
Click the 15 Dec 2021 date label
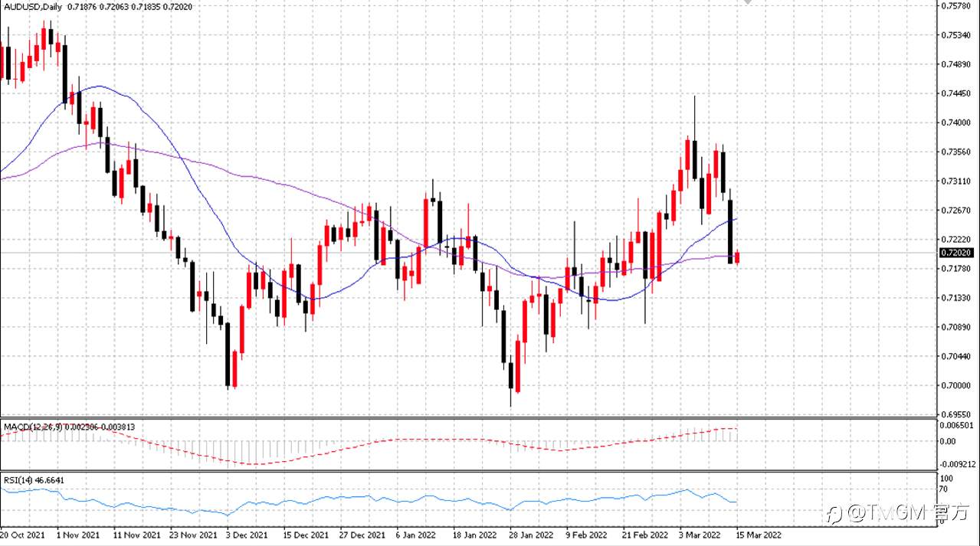pos(305,535)
